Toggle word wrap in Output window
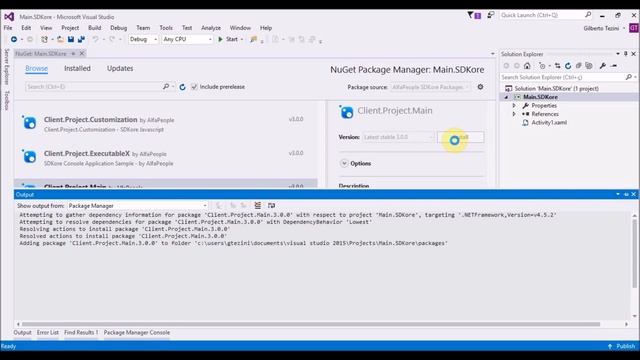 271,205
